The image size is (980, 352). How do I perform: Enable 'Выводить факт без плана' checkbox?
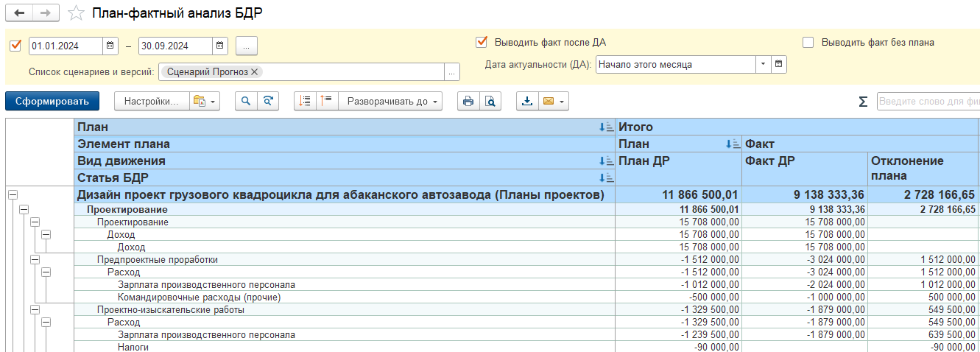pyautogui.click(x=808, y=42)
